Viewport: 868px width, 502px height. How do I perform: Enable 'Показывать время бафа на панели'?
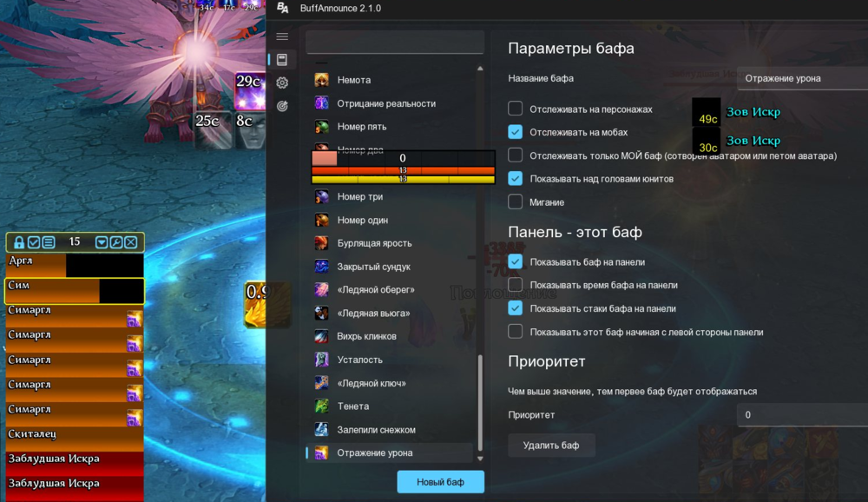(516, 285)
